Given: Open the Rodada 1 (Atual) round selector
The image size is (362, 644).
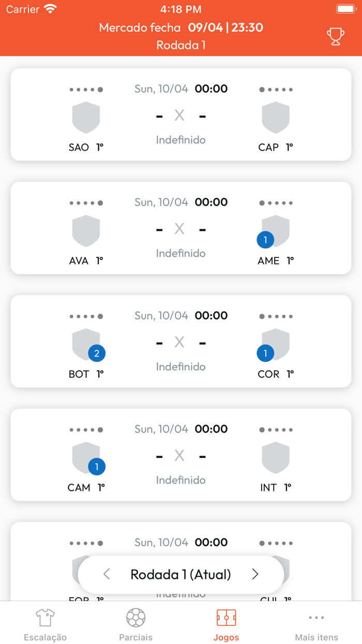Looking at the screenshot, I should coord(181,575).
